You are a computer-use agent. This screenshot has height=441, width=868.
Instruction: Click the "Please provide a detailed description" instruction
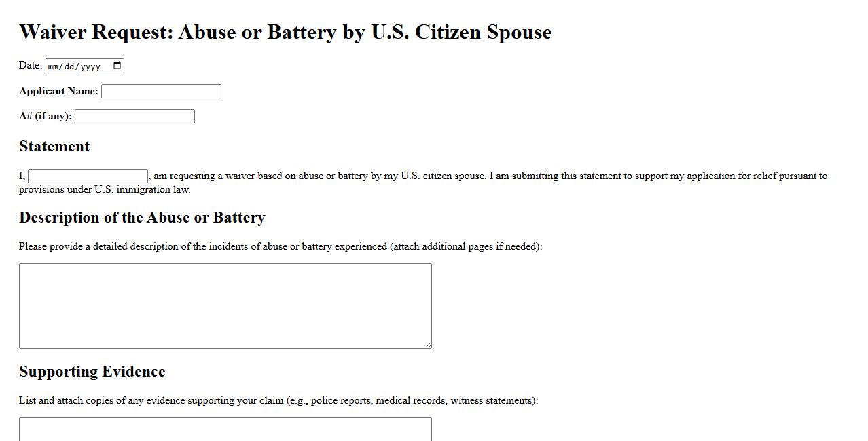[x=280, y=246]
